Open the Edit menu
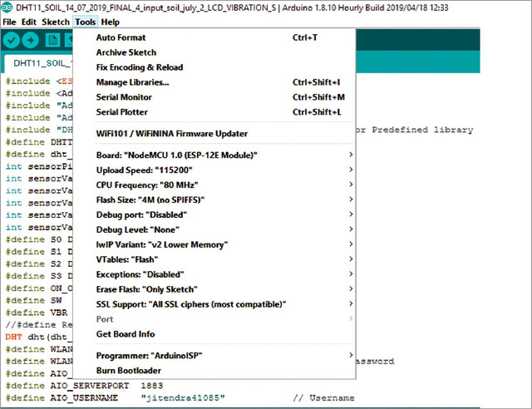The height and width of the screenshot is (409, 532). coord(29,22)
